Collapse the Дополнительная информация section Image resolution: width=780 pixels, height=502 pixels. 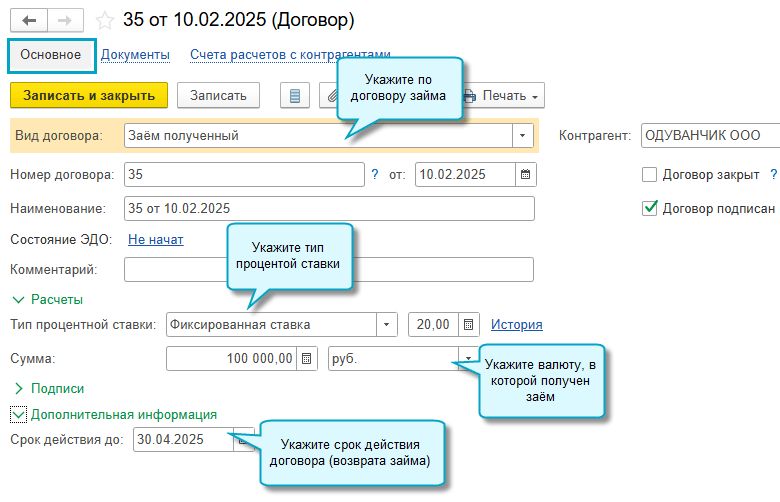coord(18,414)
